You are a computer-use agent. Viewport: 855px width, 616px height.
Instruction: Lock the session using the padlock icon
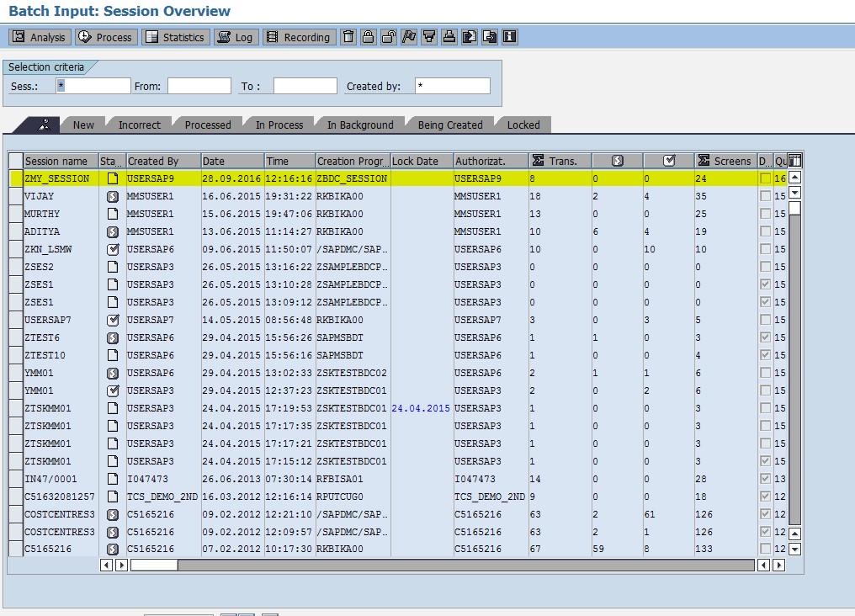click(368, 36)
